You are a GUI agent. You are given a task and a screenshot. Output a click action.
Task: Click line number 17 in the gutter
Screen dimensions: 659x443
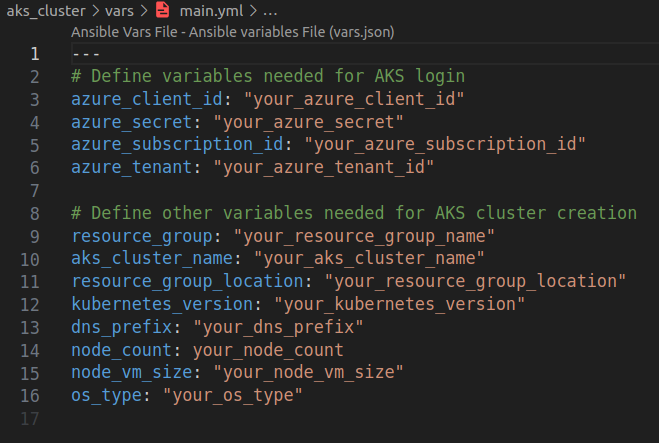pos(30,418)
